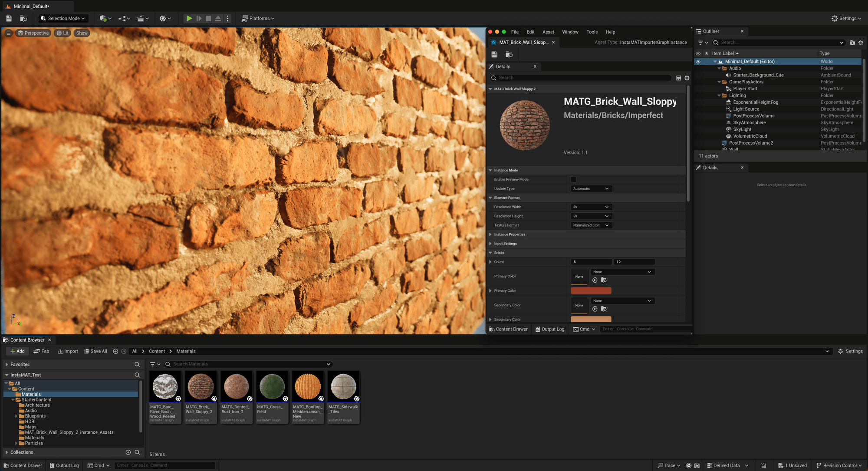Expand the Count property row

click(490, 262)
